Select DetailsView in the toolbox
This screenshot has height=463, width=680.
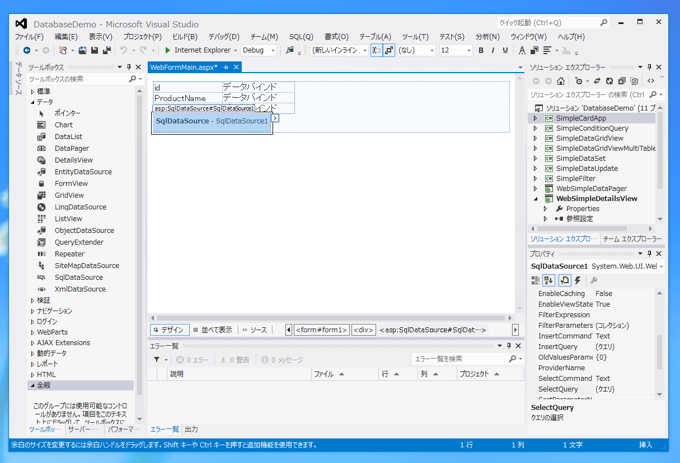[73, 160]
